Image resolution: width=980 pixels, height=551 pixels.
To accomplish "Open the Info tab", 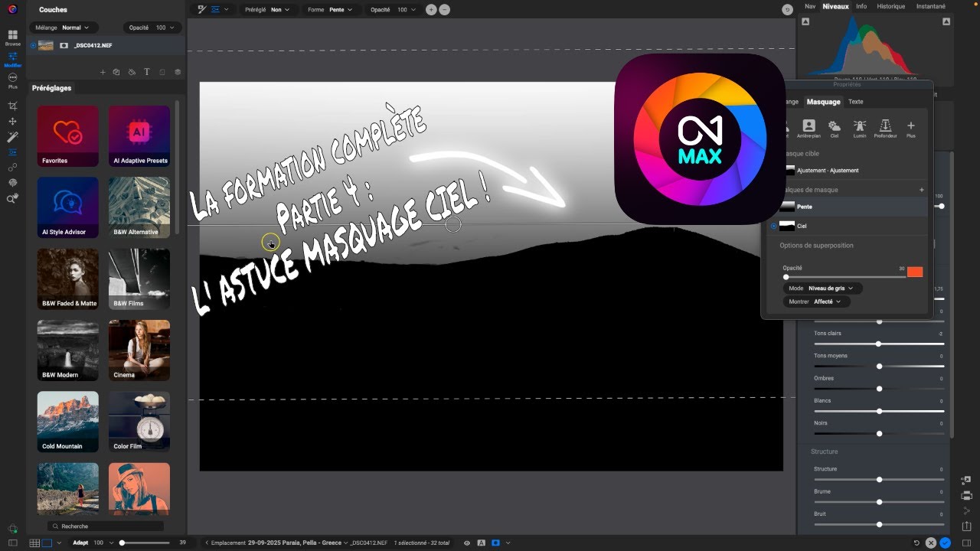I will [x=861, y=6].
